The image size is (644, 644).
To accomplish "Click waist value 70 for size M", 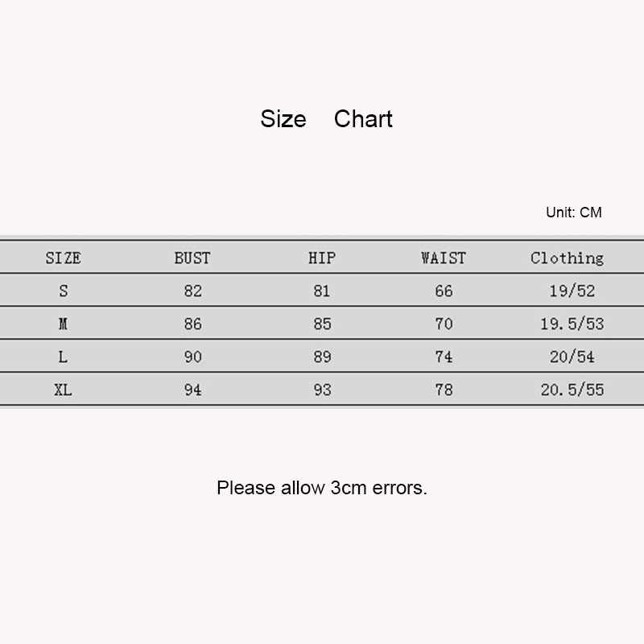I will (444, 324).
